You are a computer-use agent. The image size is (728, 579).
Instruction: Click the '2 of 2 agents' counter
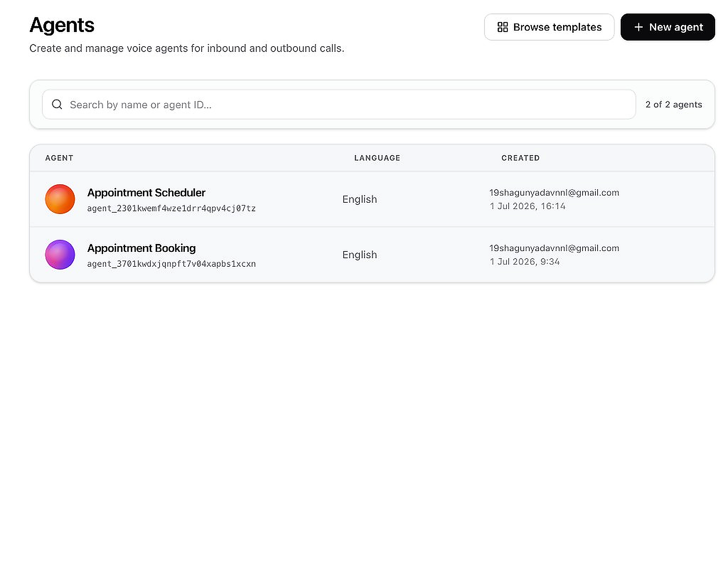coord(674,104)
